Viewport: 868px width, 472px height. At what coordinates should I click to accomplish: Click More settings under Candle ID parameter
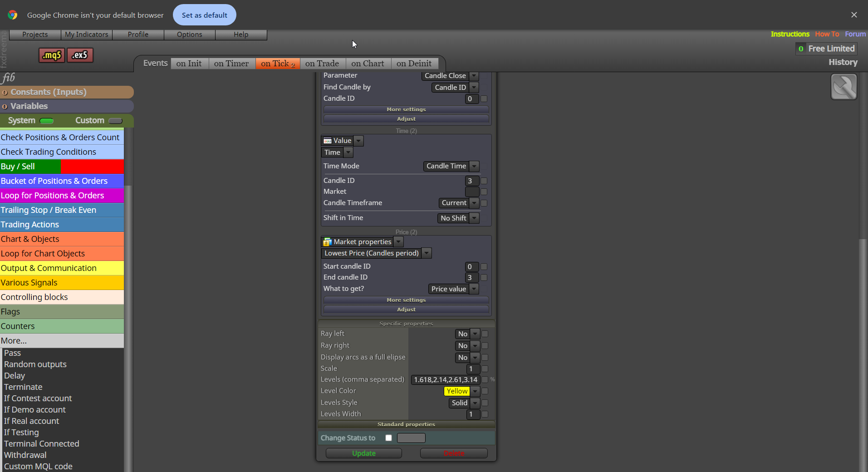406,109
